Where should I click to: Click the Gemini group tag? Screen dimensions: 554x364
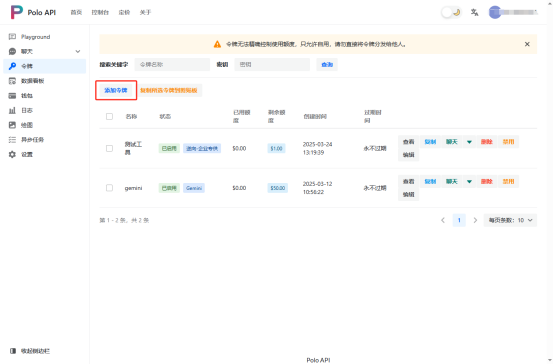point(194,188)
